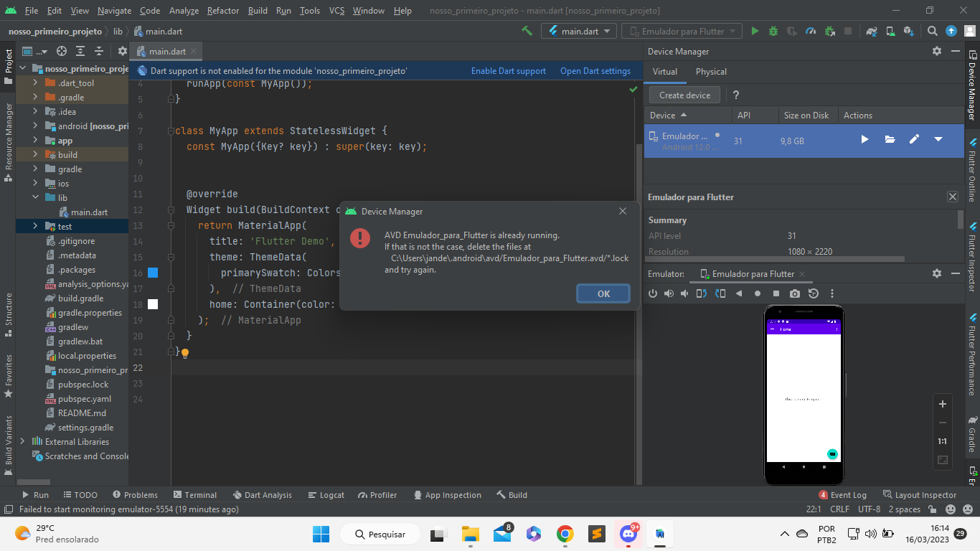Open the Terminal tool window tab
This screenshot has height=551, width=980.
pos(194,495)
